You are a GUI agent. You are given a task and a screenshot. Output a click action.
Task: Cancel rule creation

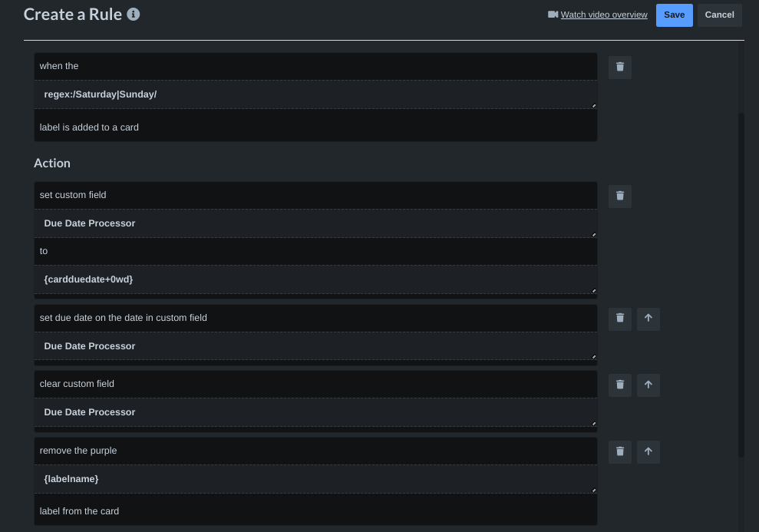[718, 15]
